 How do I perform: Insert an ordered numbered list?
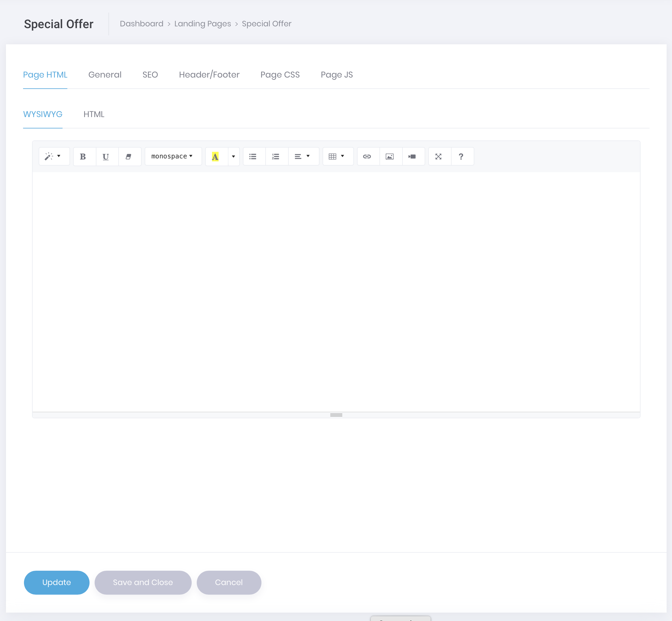277,156
